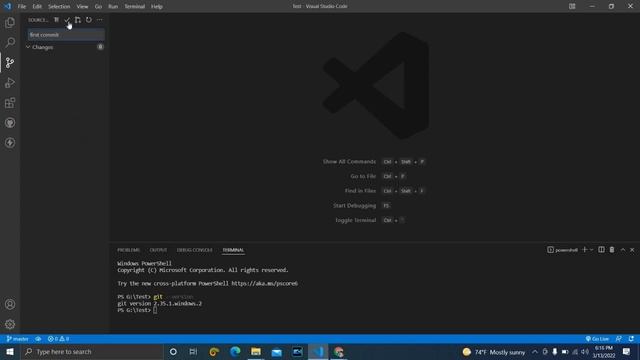Open Cortana circle on the taskbar

(x=173, y=351)
